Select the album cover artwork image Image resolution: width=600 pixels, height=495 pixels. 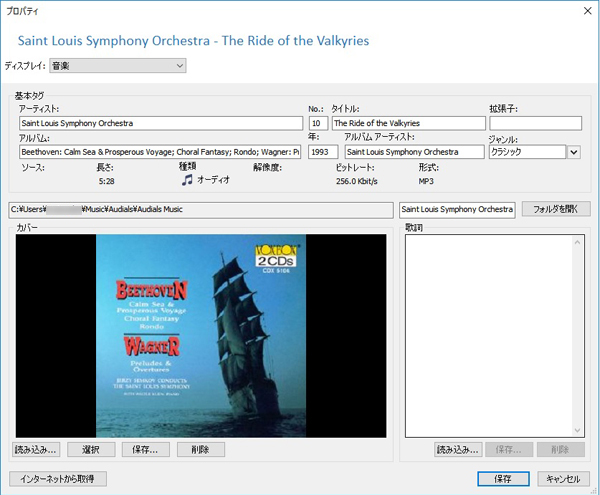click(201, 335)
